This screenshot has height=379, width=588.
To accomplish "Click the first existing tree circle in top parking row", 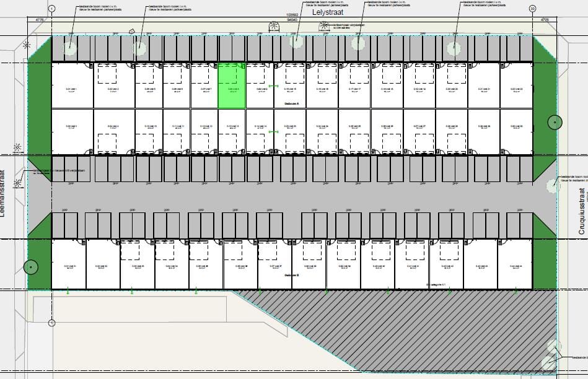I will (x=70, y=46).
